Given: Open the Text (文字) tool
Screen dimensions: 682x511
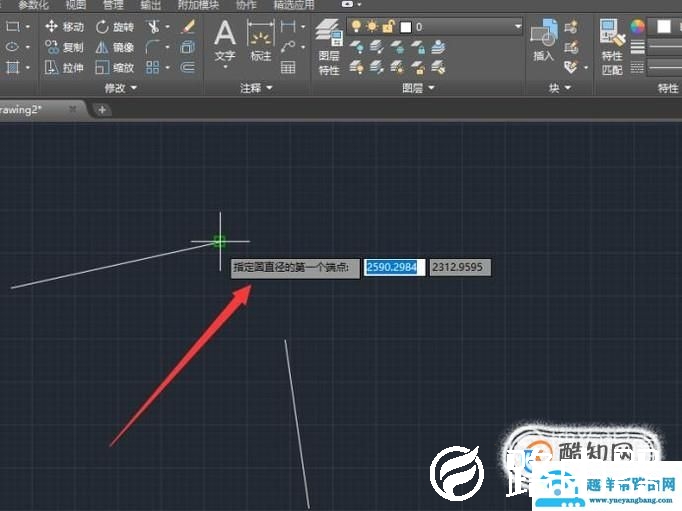Looking at the screenshot, I should point(225,40).
